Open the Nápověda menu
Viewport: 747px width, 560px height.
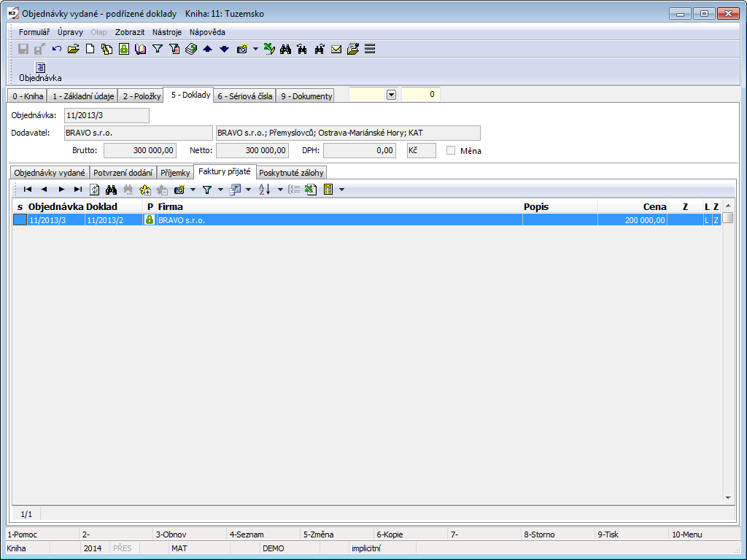coord(207,32)
